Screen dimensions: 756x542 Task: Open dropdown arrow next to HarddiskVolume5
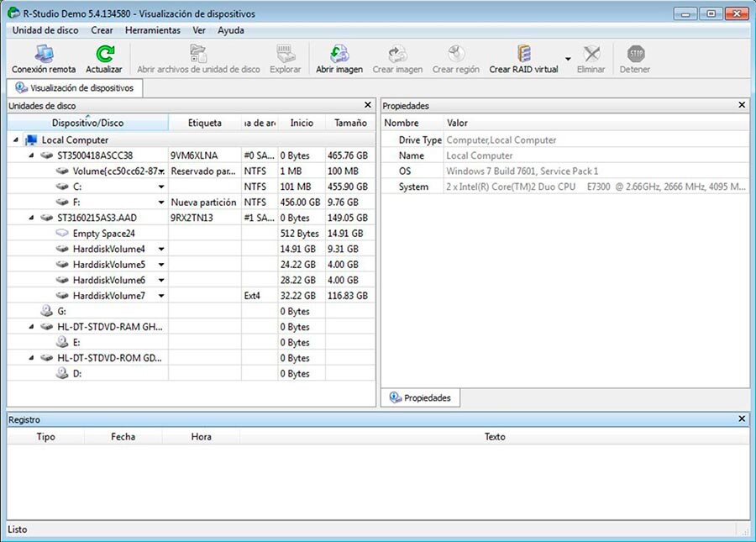[x=161, y=265]
